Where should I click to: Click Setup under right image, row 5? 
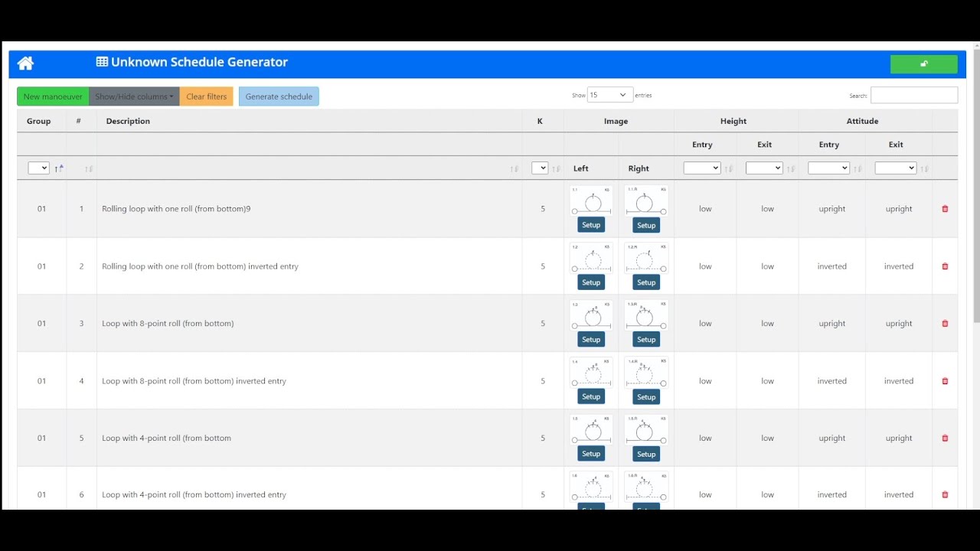pos(646,454)
